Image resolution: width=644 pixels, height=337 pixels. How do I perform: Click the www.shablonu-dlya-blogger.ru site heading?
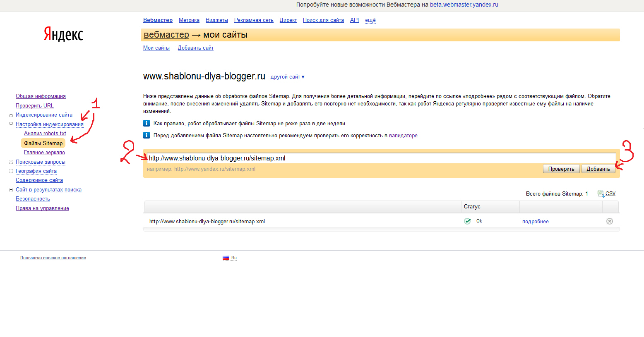click(x=204, y=76)
